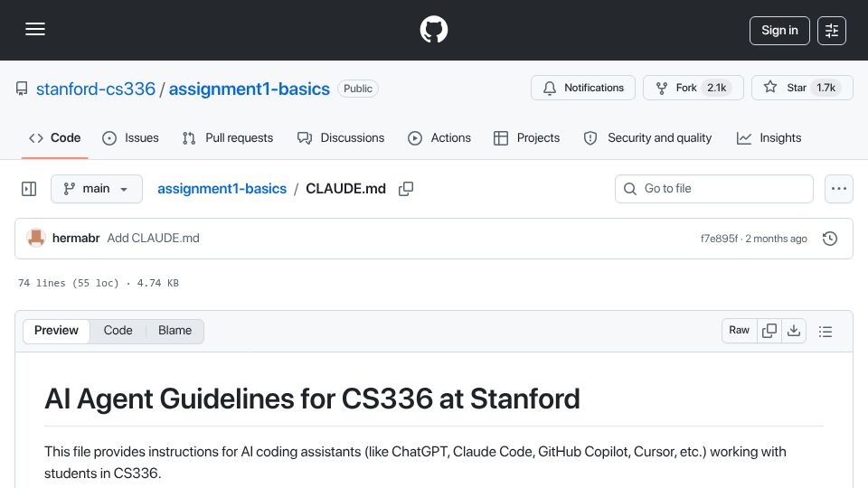This screenshot has height=488, width=868.
Task: Open the Issues tab
Action: click(x=130, y=137)
